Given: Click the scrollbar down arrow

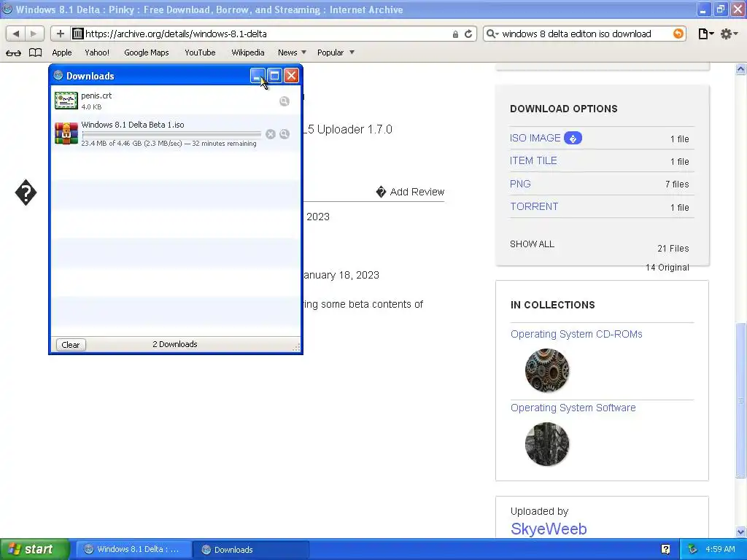Looking at the screenshot, I should coord(740,532).
